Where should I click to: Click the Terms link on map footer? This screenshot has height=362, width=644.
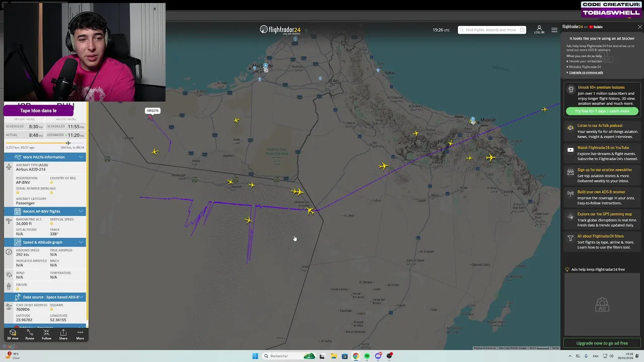pos(555,348)
